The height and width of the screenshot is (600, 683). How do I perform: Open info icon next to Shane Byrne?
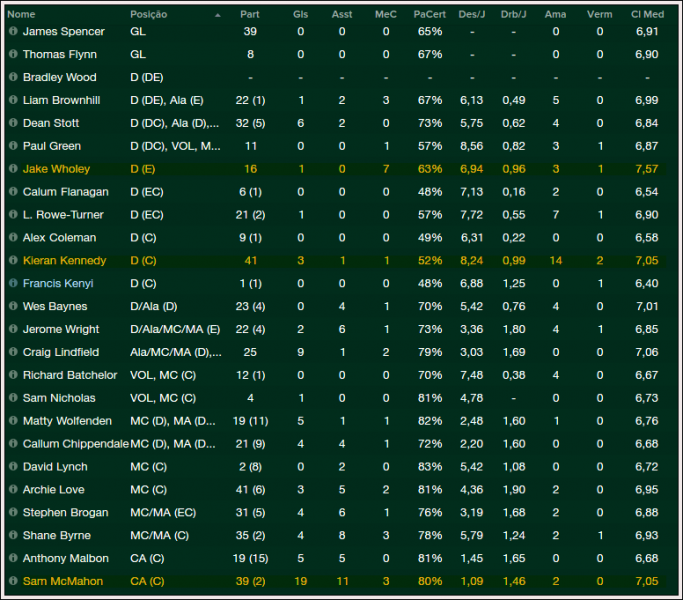click(x=13, y=535)
